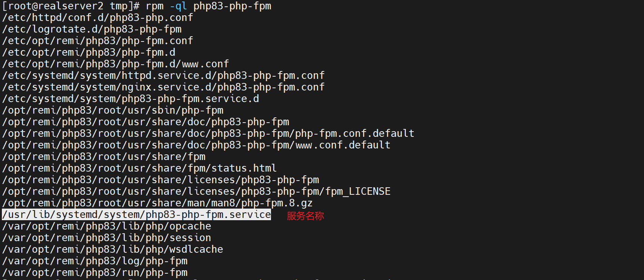Viewport: 644px width, 280px height.
Task: Click the /var/opt/remi/php83/log/php-fpm line
Action: (95, 261)
